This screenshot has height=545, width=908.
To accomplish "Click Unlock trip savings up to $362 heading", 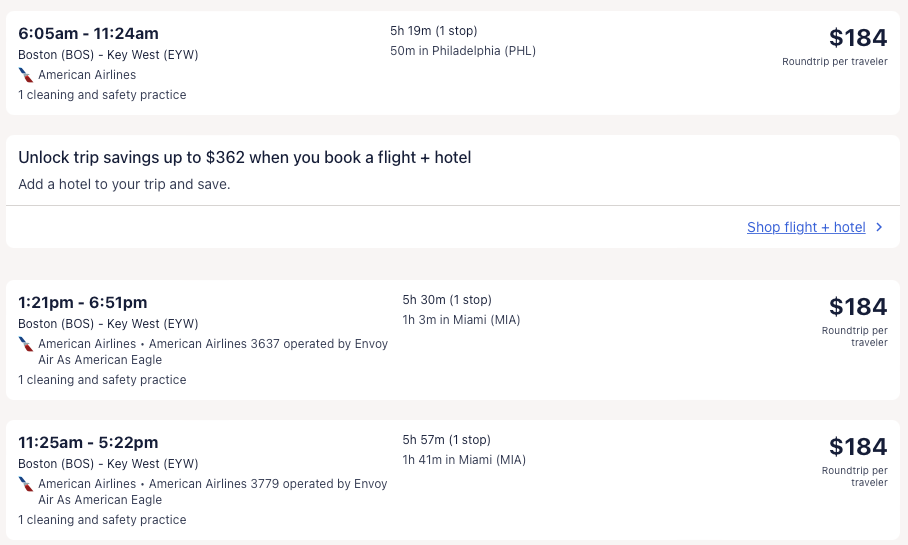I will point(244,157).
